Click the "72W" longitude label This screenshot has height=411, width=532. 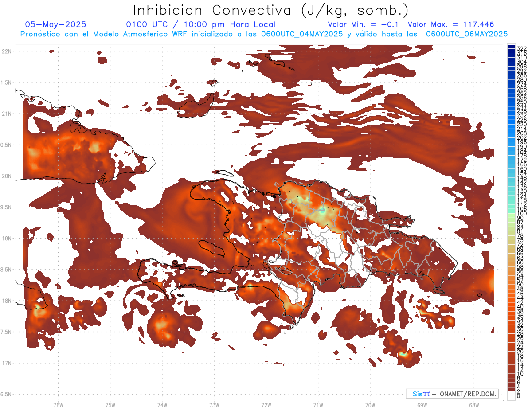point(266,405)
